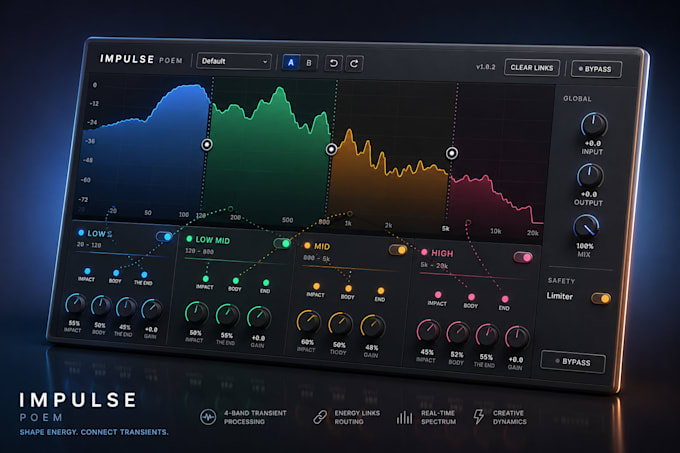Image resolution: width=680 pixels, height=453 pixels.
Task: Click the HIGH band 45% IMPACT knob
Action: [428, 331]
